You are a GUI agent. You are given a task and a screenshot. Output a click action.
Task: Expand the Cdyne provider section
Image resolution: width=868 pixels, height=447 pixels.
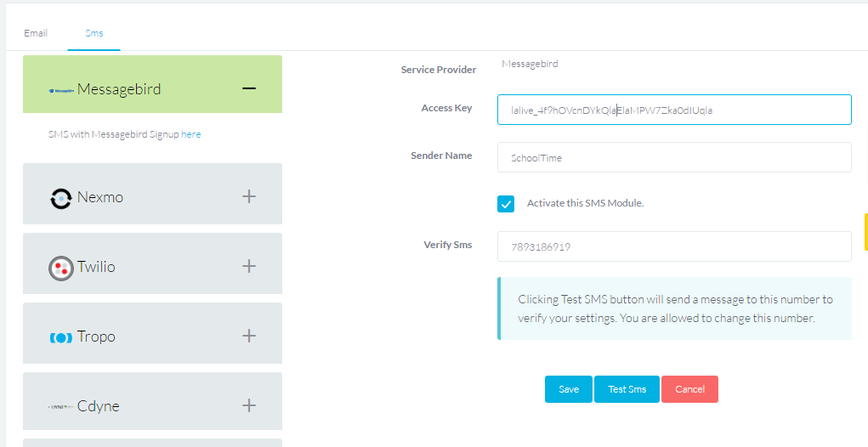click(249, 405)
